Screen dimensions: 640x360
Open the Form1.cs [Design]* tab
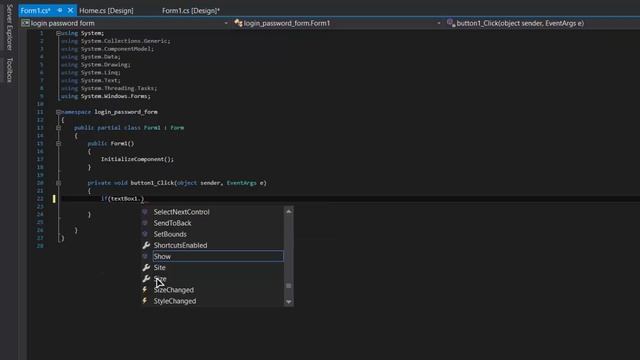(191, 11)
